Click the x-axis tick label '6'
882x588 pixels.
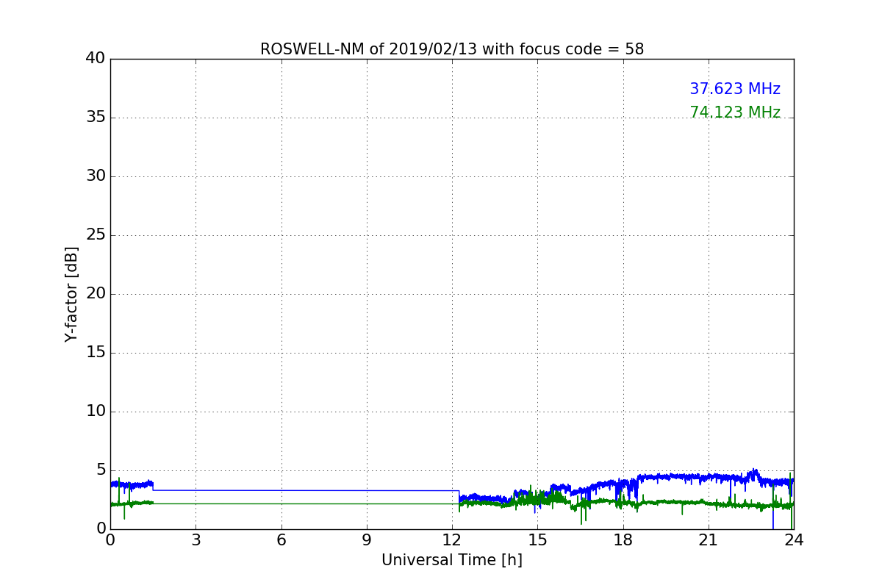click(281, 539)
